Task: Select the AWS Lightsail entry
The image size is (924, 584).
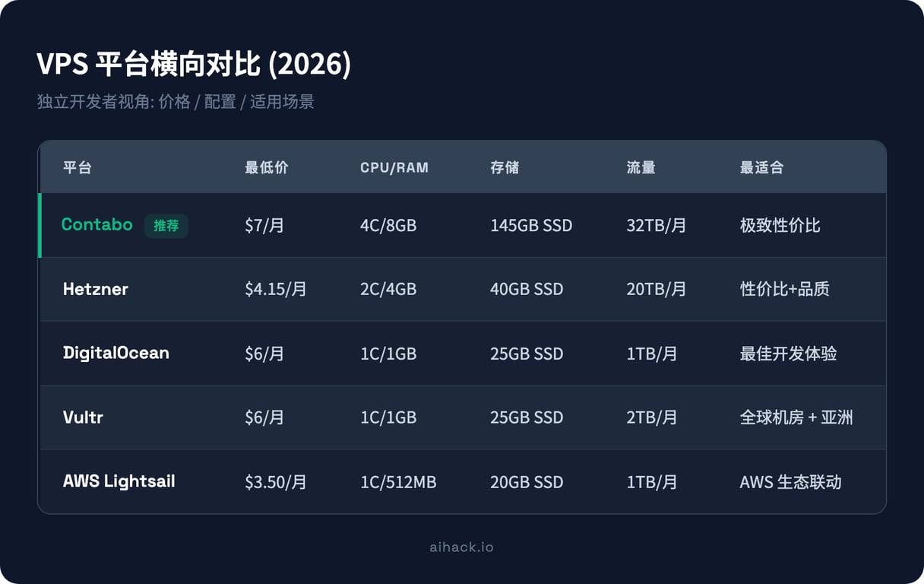Action: coord(118,481)
